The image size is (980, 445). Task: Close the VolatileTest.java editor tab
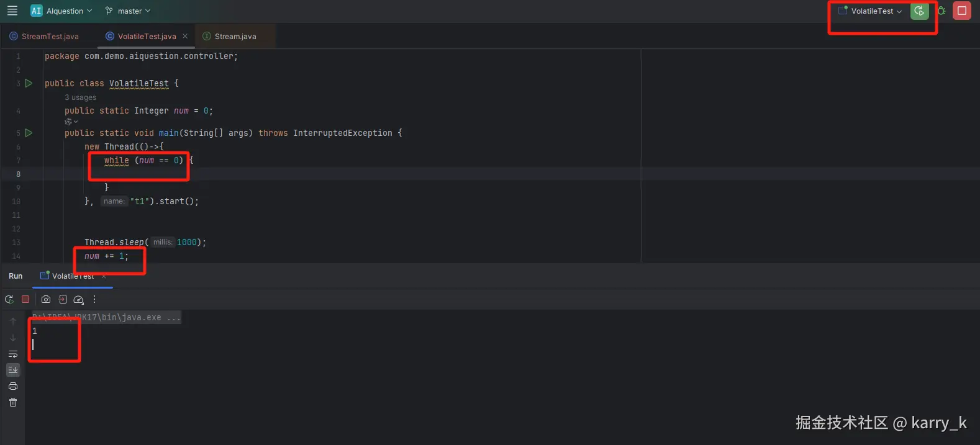(185, 36)
